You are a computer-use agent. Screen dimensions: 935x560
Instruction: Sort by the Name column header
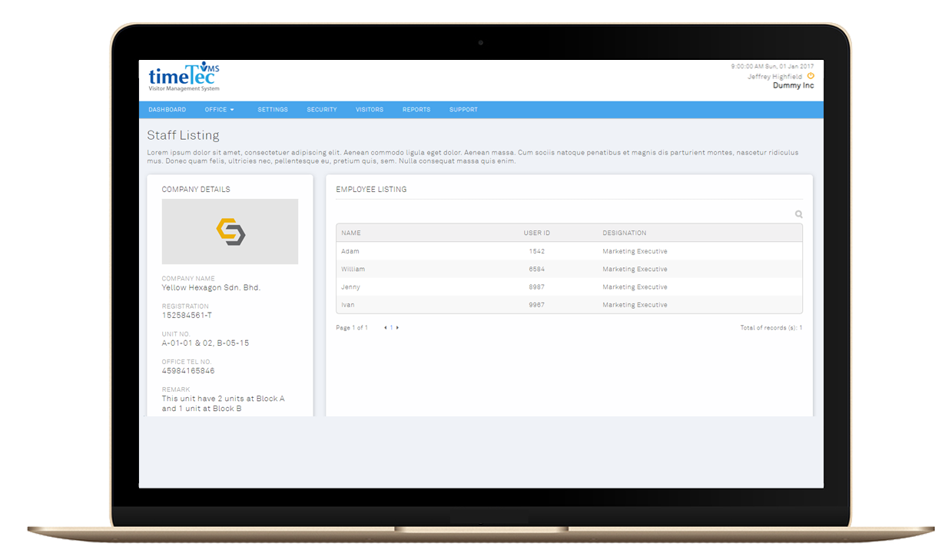[x=351, y=233]
